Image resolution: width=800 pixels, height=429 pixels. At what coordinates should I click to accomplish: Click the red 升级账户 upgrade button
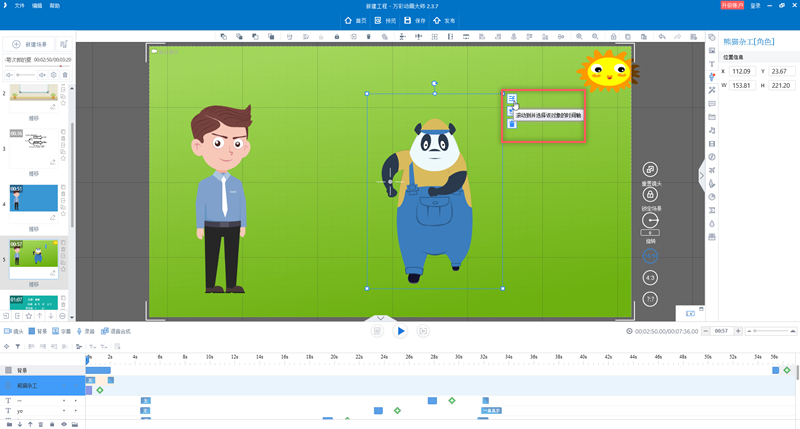tap(732, 5)
